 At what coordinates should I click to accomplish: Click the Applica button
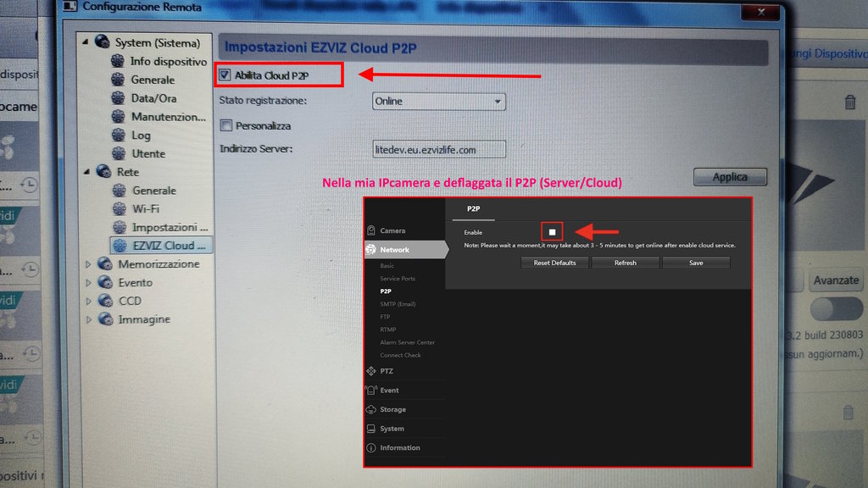[730, 177]
